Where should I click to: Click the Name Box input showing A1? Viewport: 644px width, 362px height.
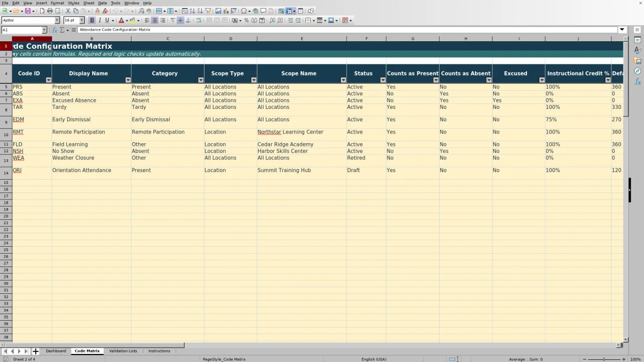(x=21, y=30)
